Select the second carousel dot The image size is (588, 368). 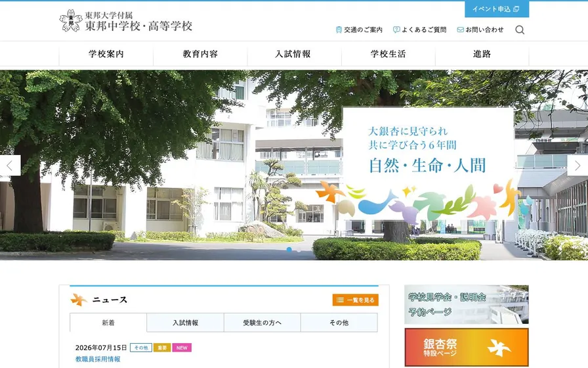pyautogui.click(x=299, y=249)
